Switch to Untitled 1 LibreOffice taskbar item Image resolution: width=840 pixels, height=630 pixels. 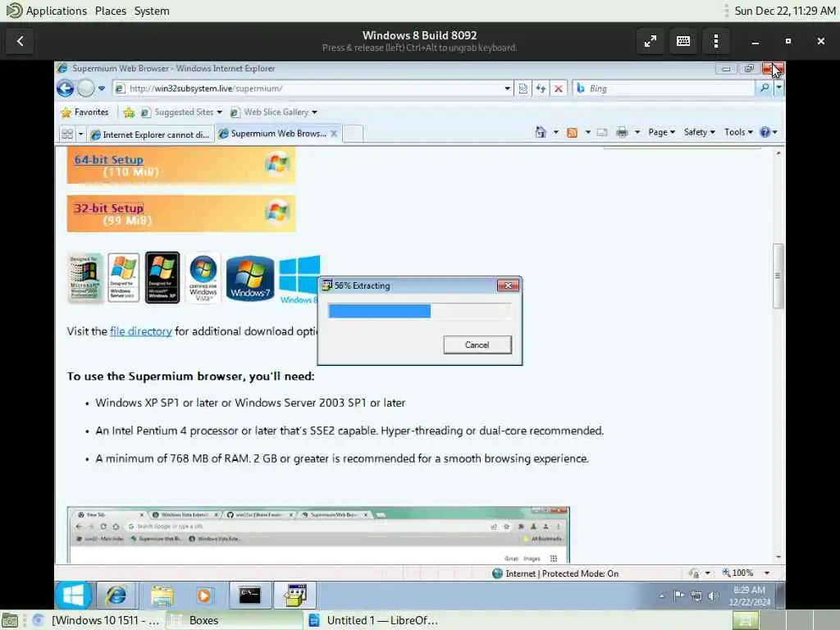pyautogui.click(x=375, y=620)
